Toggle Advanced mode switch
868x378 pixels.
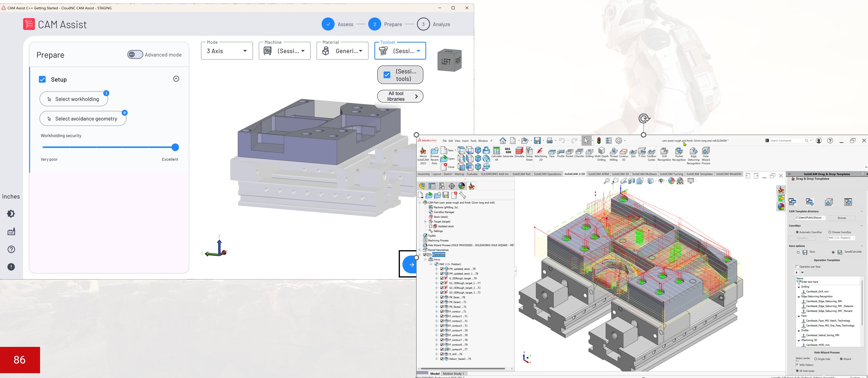pos(135,55)
